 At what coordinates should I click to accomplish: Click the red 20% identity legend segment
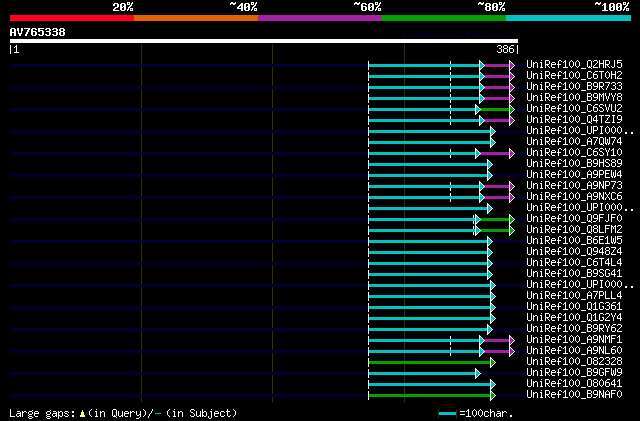point(72,18)
